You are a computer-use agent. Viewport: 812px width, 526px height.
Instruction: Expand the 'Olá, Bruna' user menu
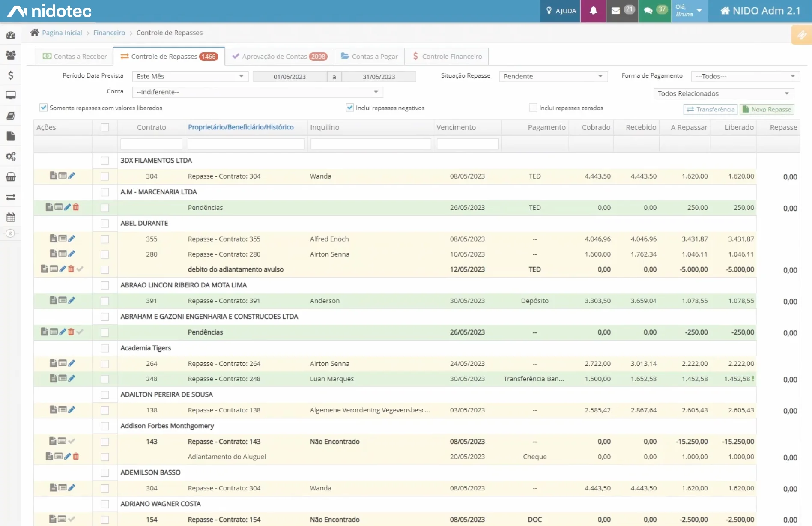[x=690, y=11]
